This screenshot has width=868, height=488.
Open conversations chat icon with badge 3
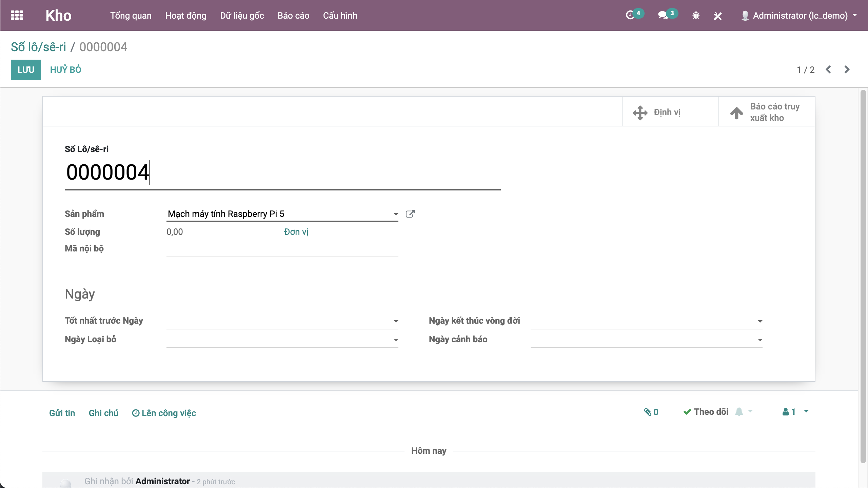663,16
